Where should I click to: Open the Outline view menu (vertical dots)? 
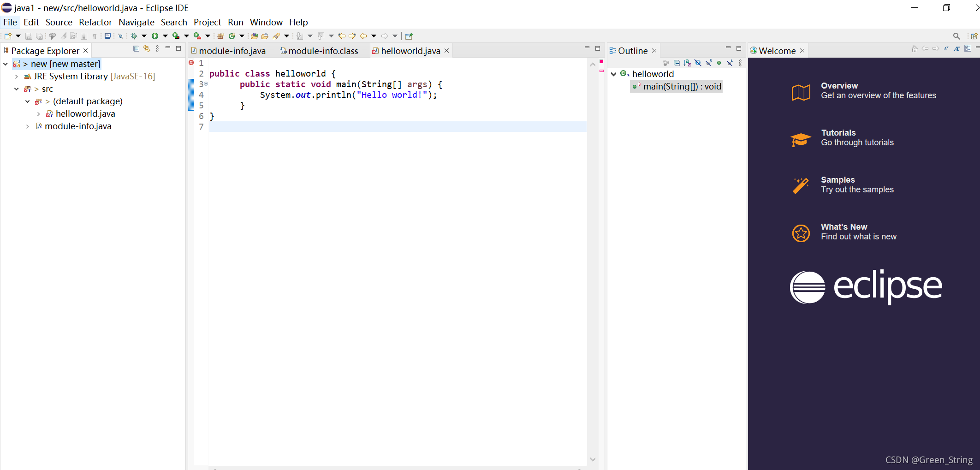[x=741, y=63]
